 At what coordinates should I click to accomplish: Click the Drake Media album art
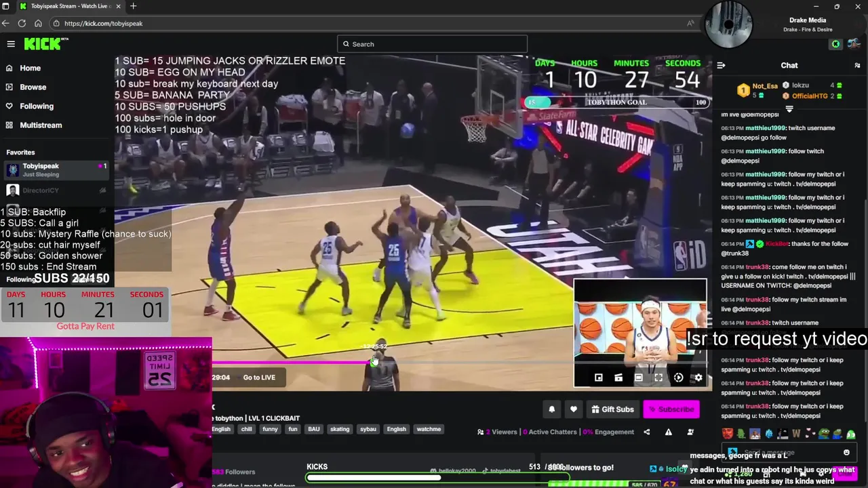(x=729, y=25)
